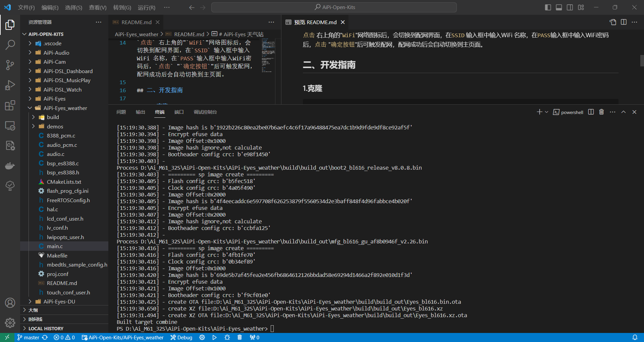Close the README.md preview tab

click(342, 22)
